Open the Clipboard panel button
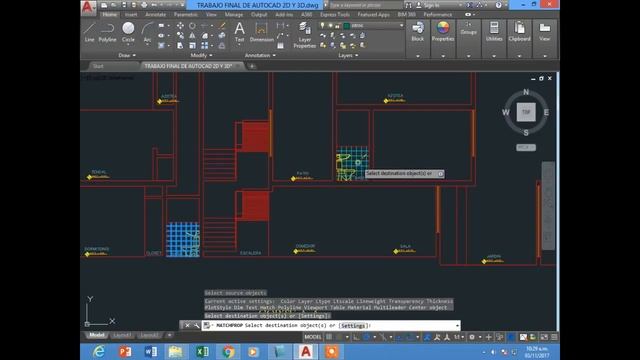 pyautogui.click(x=520, y=32)
